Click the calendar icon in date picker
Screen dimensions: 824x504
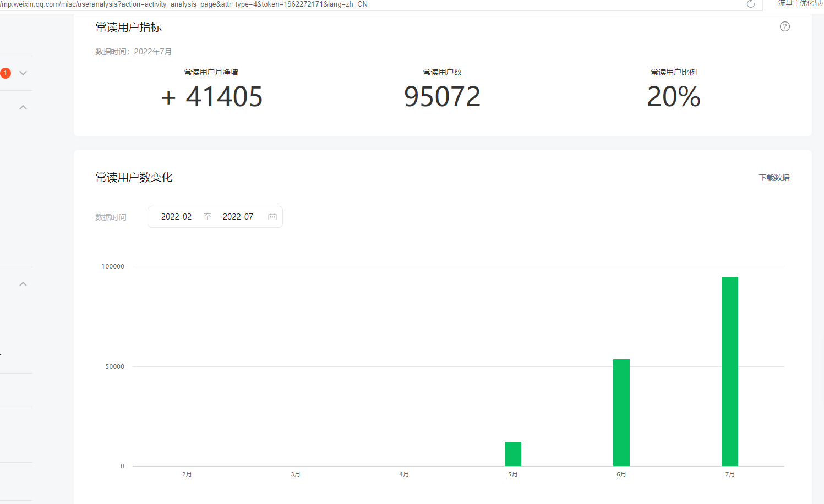coord(272,217)
